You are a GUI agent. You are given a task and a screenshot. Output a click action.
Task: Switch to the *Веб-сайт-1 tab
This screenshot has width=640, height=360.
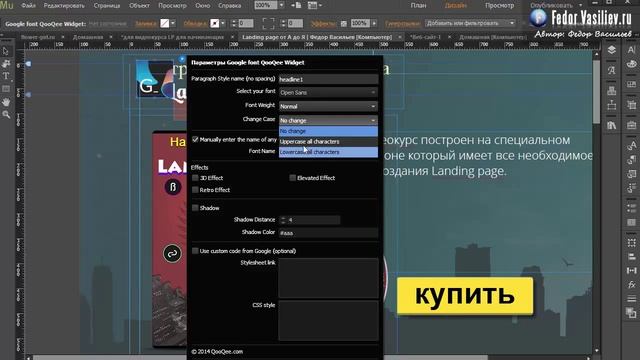click(x=426, y=37)
